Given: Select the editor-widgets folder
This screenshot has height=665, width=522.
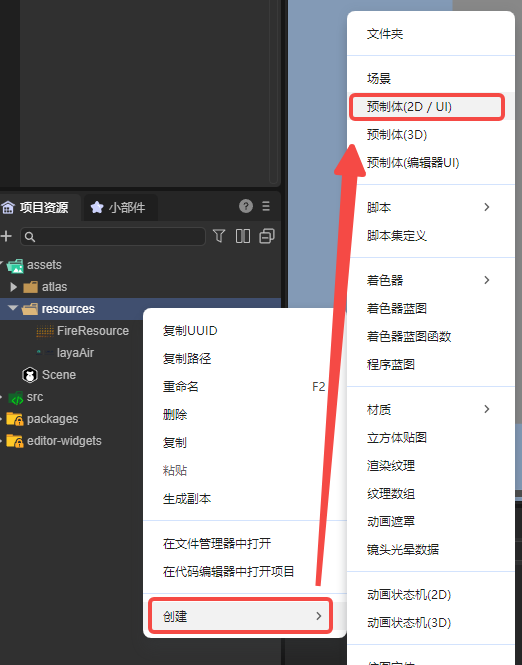Looking at the screenshot, I should click(54, 441).
